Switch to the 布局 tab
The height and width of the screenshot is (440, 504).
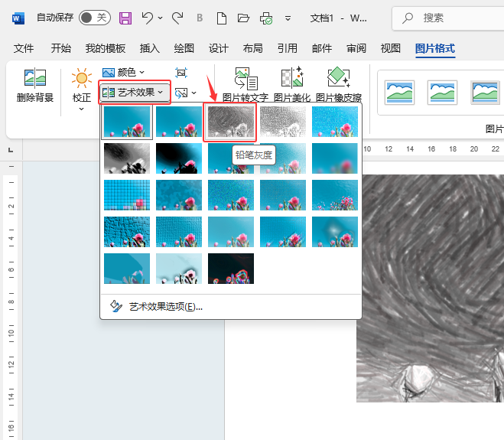pyautogui.click(x=253, y=48)
